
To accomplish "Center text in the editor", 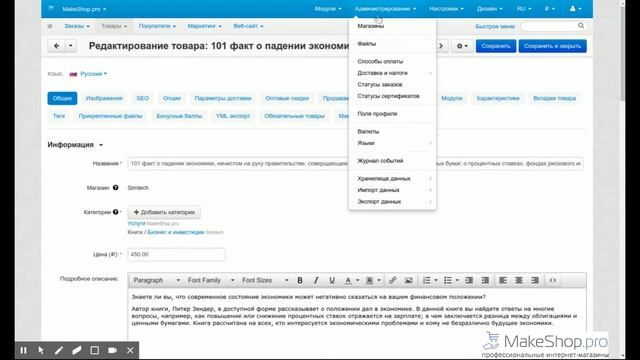I will [519, 280].
